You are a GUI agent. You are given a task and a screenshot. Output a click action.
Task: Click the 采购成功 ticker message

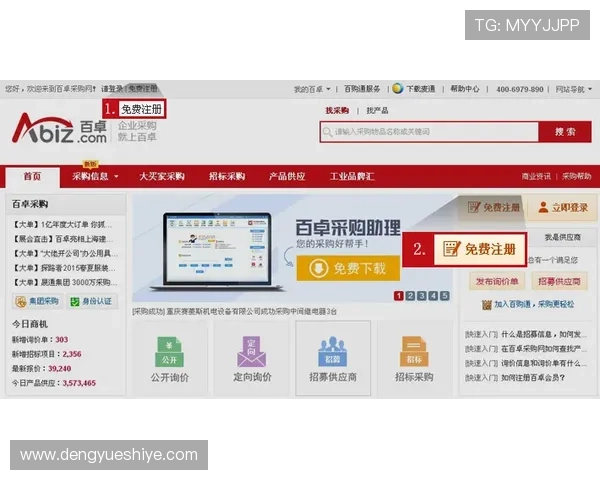[x=235, y=312]
